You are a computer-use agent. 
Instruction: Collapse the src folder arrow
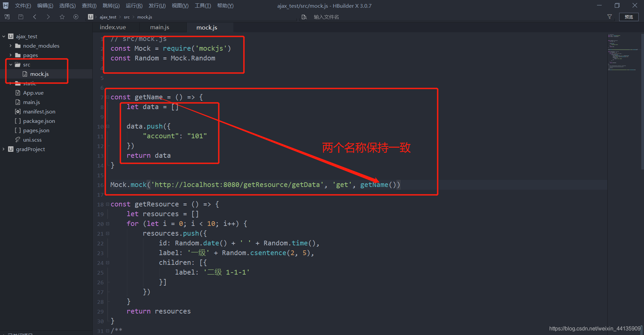point(10,64)
